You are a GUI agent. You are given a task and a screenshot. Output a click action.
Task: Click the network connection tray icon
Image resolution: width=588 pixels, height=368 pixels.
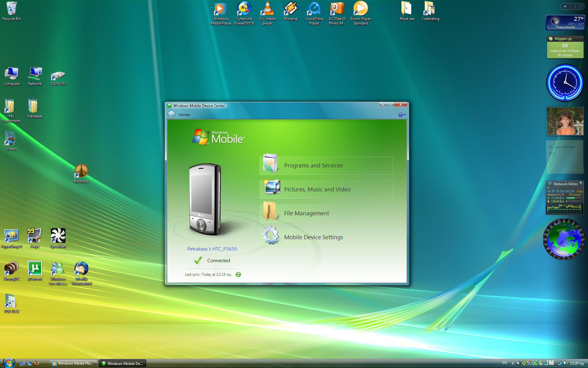560,363
